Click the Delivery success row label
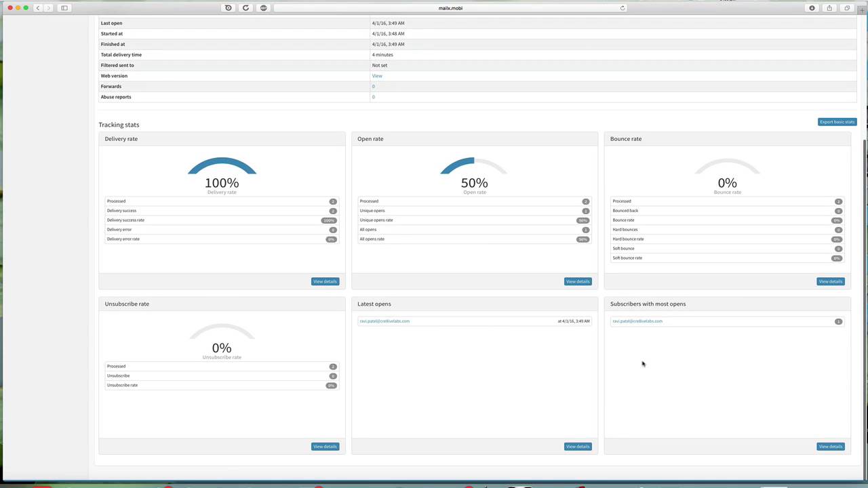Screen dimensions: 868x488 pyautogui.click(x=121, y=211)
